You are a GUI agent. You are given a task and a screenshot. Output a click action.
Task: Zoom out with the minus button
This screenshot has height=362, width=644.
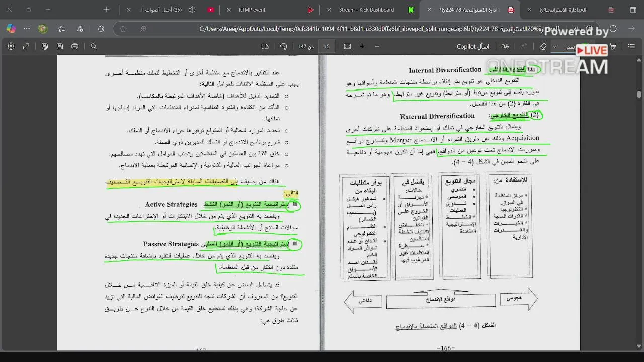coord(377,46)
